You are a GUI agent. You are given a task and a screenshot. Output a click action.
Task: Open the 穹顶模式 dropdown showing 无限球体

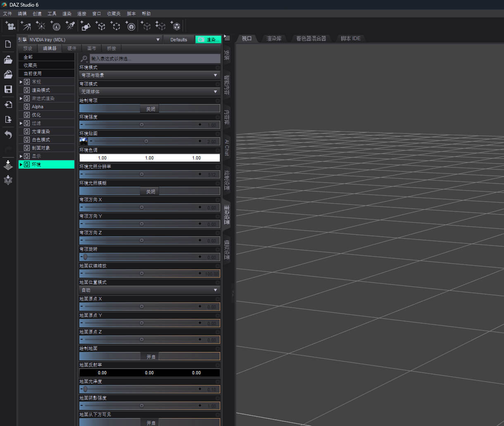150,92
